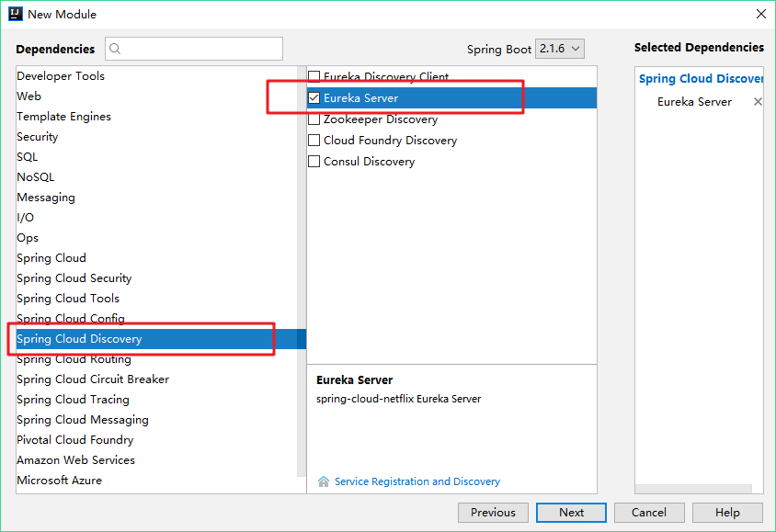
Task: Click Next to continue the wizard
Action: [571, 513]
